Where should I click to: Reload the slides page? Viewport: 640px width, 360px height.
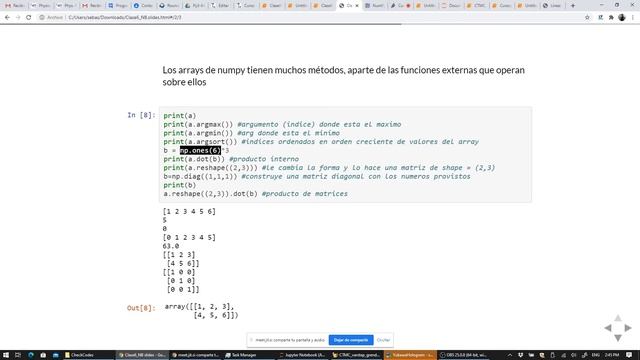(29, 18)
